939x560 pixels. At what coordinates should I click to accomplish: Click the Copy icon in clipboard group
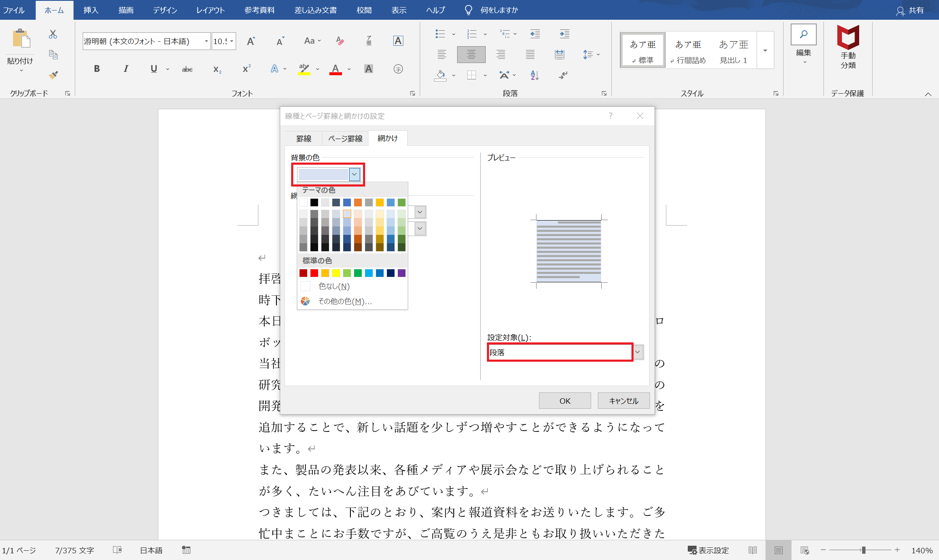point(53,55)
